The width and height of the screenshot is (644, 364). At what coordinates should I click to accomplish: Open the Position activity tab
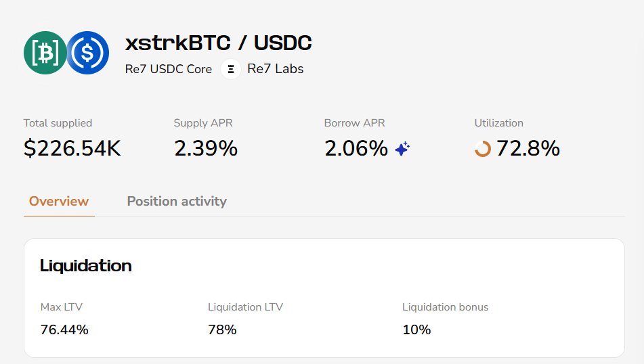coord(177,201)
